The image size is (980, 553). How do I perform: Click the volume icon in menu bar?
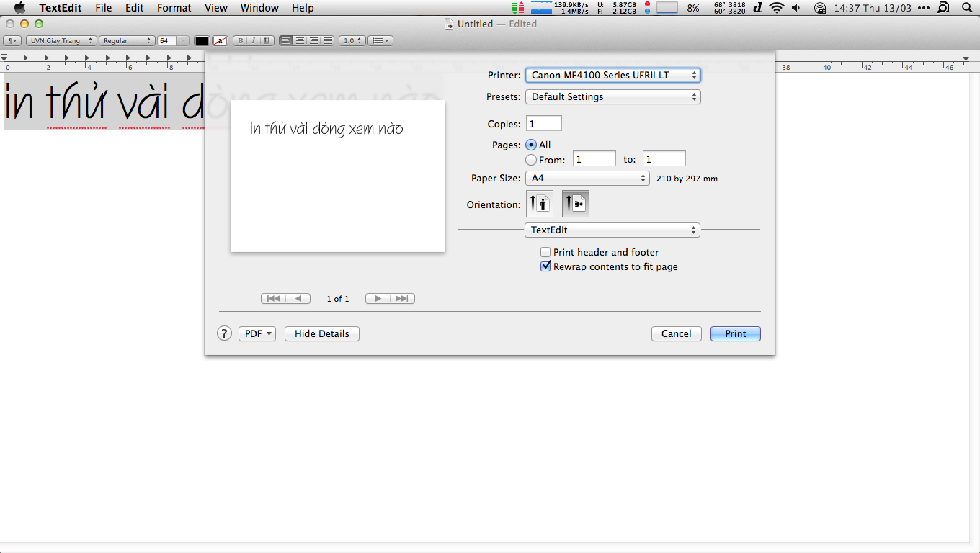[x=796, y=8]
